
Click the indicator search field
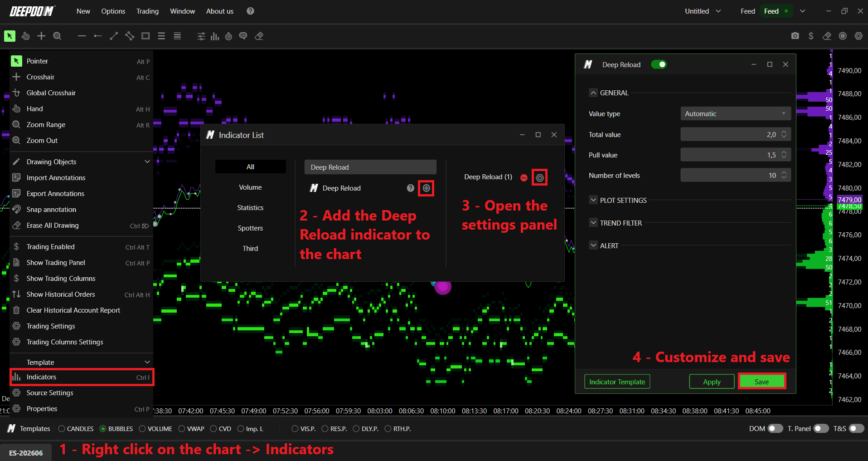[x=370, y=167]
